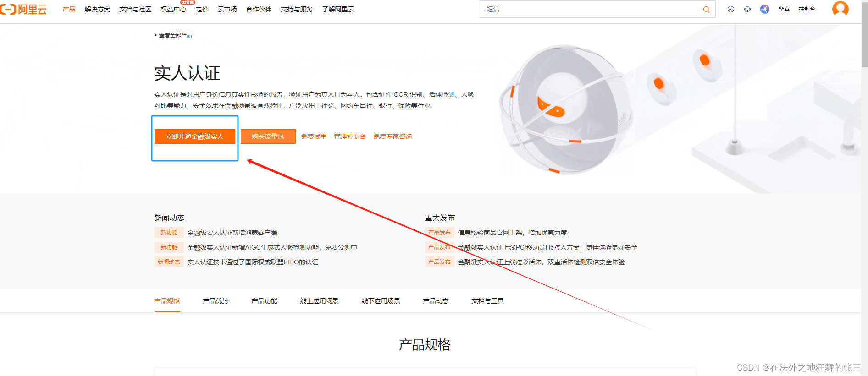Open the globe/international site icon
Screen dimensions: 868x376
click(731, 9)
